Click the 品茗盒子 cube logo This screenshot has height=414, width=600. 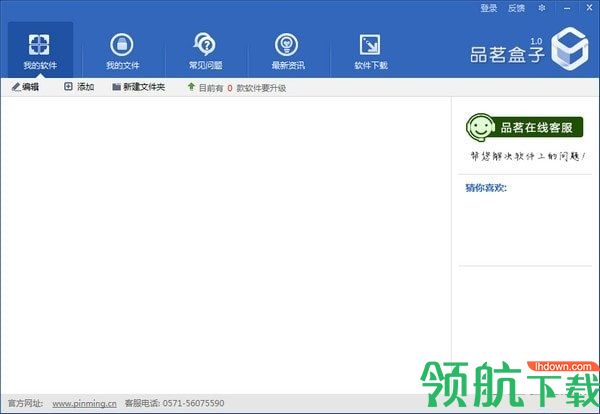(570, 49)
